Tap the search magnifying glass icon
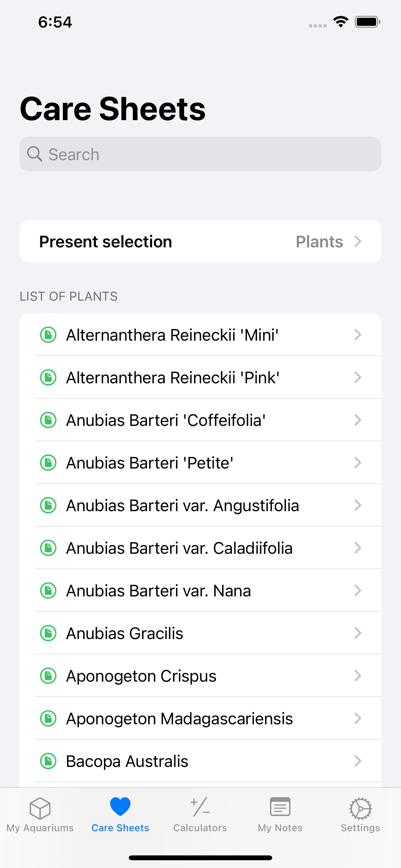401x868 pixels. coord(34,154)
